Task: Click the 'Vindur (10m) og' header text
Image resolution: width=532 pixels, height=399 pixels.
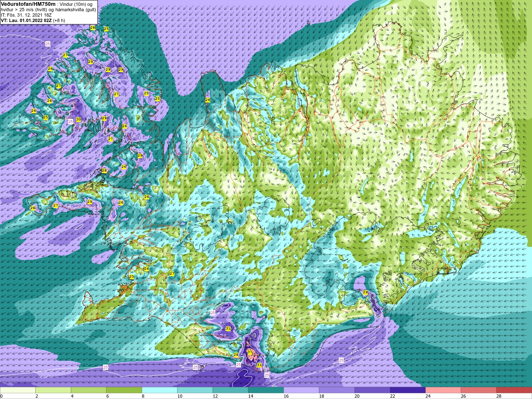Action: (x=76, y=4)
